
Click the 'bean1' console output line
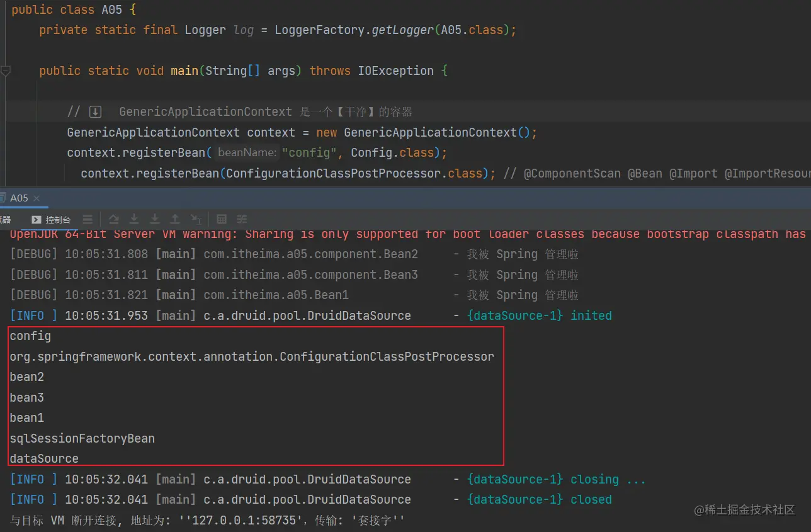point(27,418)
